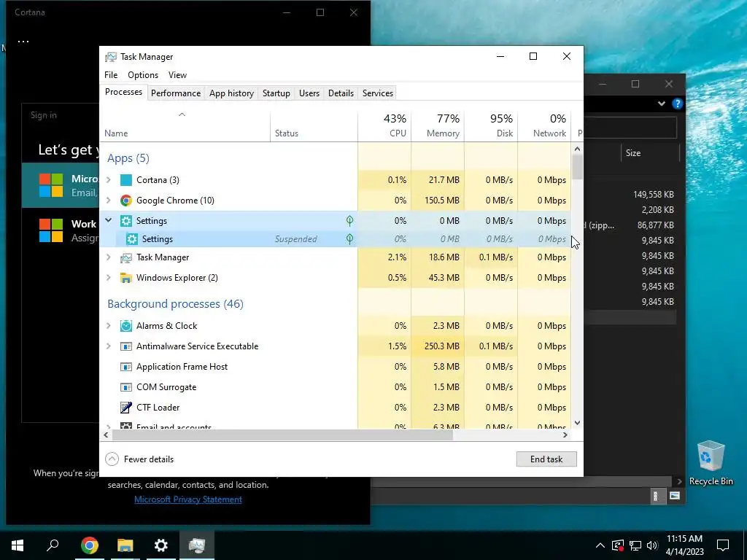Click the gear icon of the suspended Settings child
Screen dimensions: 747x560
click(x=131, y=239)
